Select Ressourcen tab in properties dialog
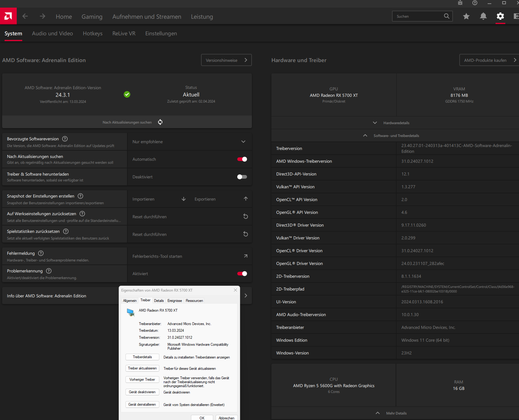Screen dimensions: 519x420 194,301
